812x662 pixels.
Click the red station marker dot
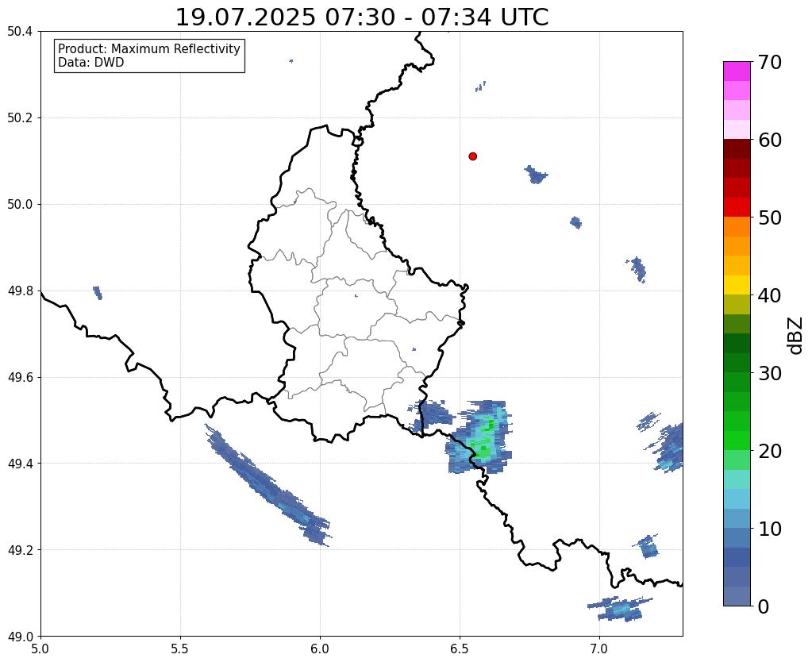pos(472,156)
